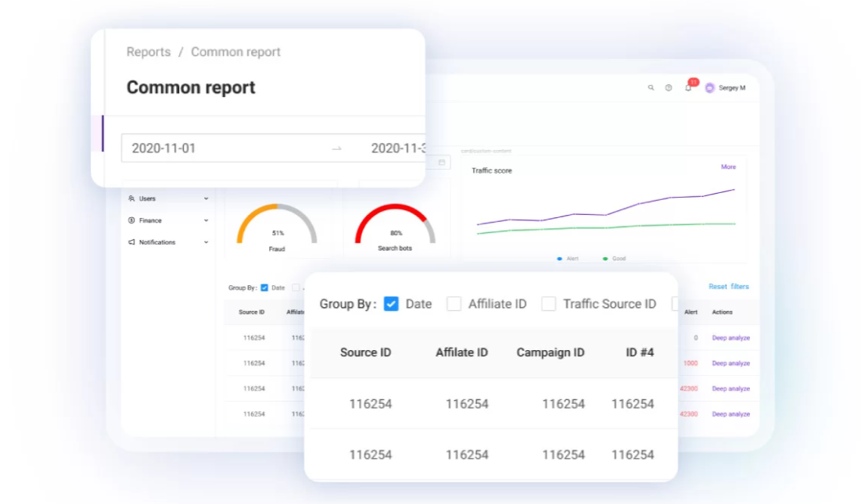Click the Search bots gauge label
Screen dimensions: 861x504
tap(395, 248)
